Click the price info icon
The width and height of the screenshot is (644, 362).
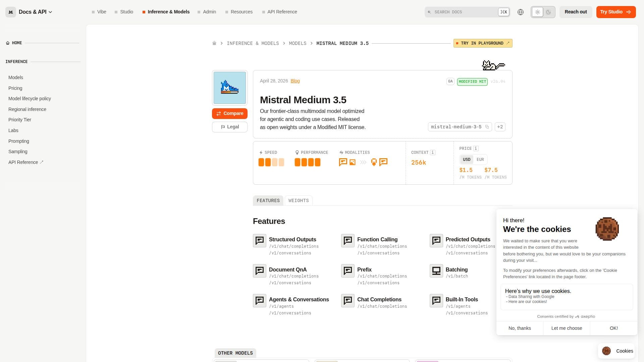pos(476,148)
